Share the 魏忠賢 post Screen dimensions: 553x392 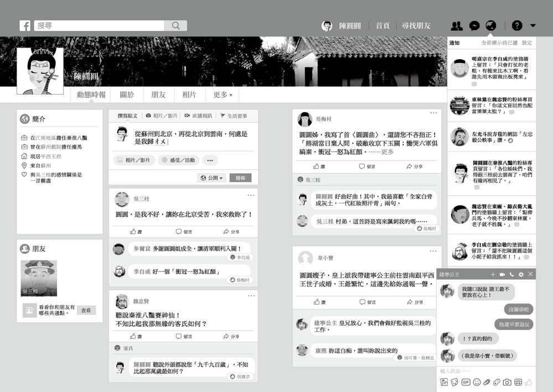click(x=231, y=336)
